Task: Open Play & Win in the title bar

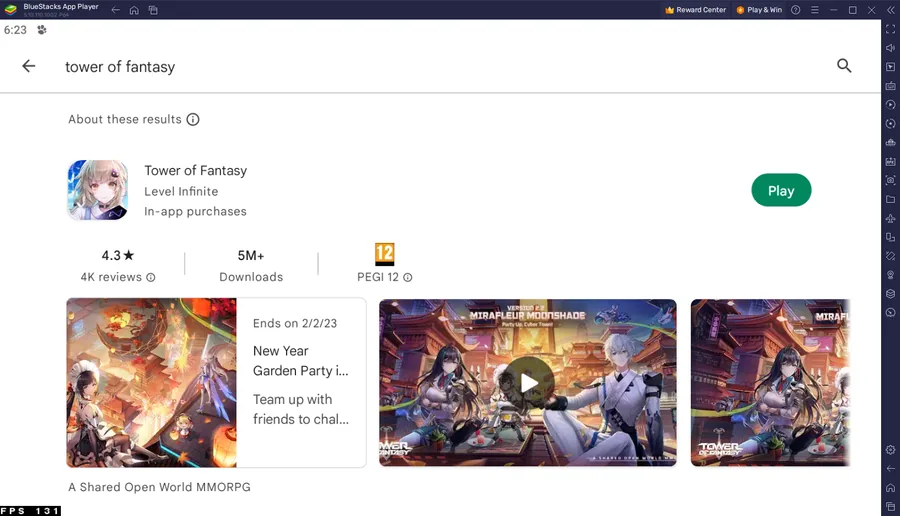Action: click(759, 10)
